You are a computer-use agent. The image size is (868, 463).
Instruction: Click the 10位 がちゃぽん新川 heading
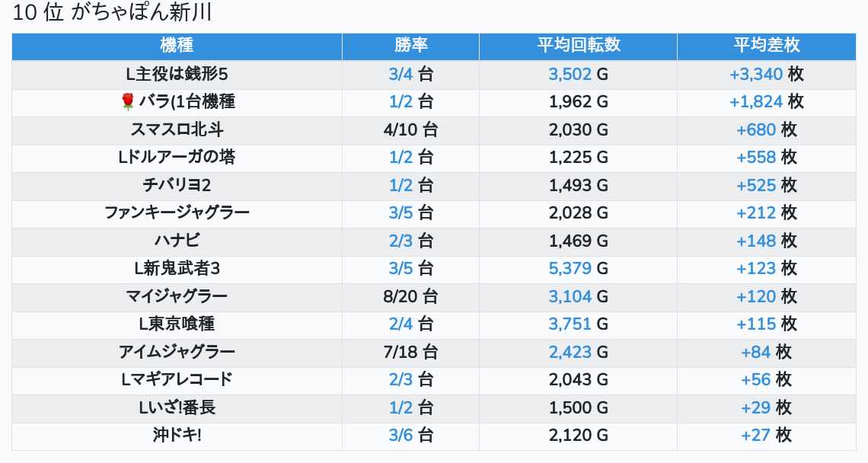click(x=113, y=13)
